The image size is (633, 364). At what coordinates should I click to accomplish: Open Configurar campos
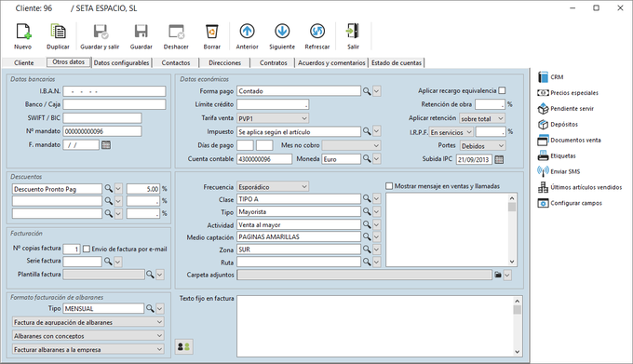point(570,203)
